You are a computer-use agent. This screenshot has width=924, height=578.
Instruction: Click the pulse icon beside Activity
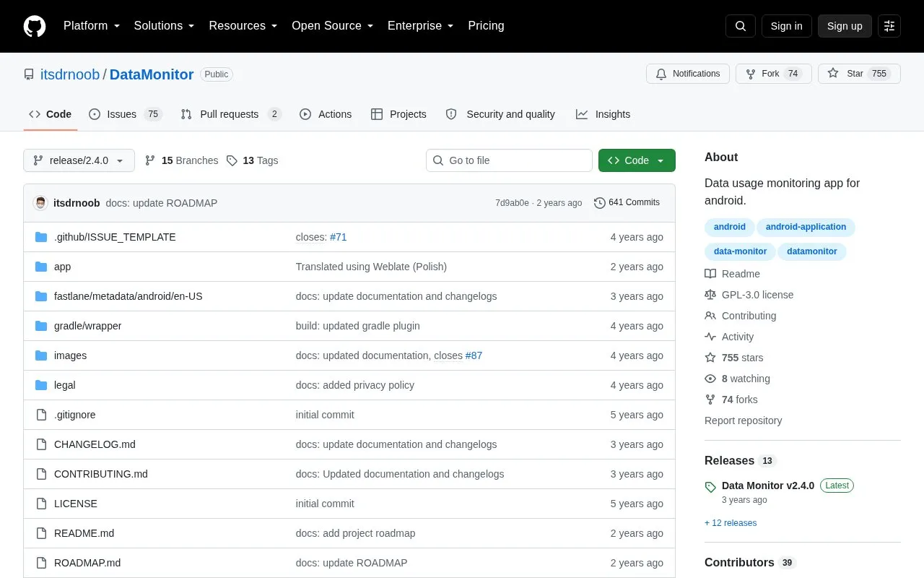pyautogui.click(x=710, y=337)
